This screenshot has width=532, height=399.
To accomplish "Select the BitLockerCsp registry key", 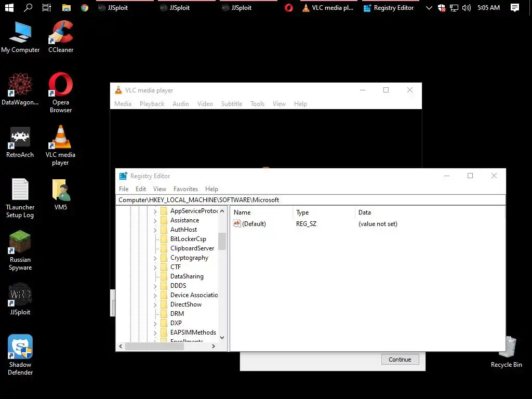I will (188, 239).
